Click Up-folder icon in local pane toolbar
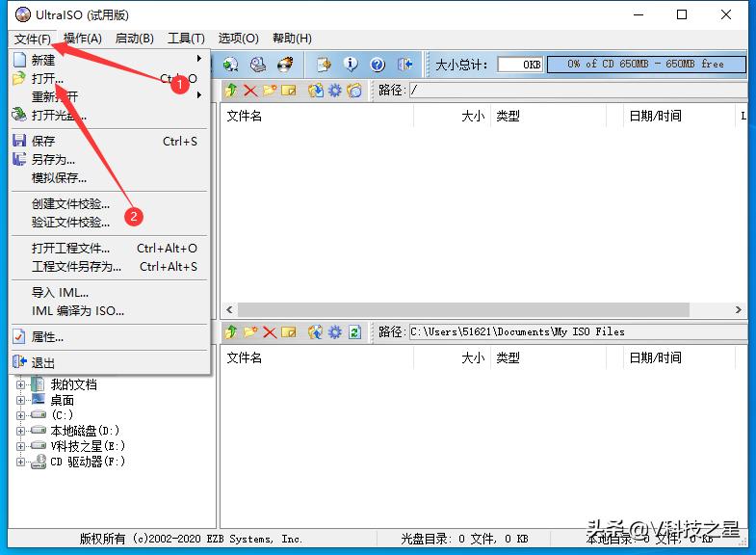Viewport: 756px width, 555px height. [x=231, y=331]
